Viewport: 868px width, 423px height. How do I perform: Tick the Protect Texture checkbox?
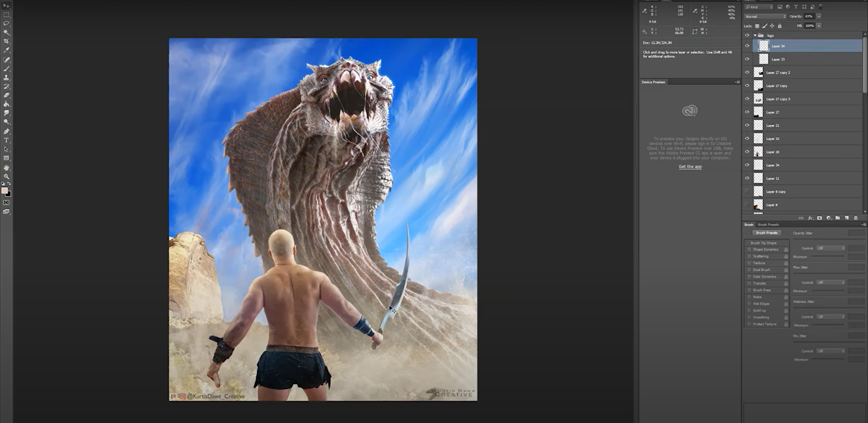coord(749,324)
